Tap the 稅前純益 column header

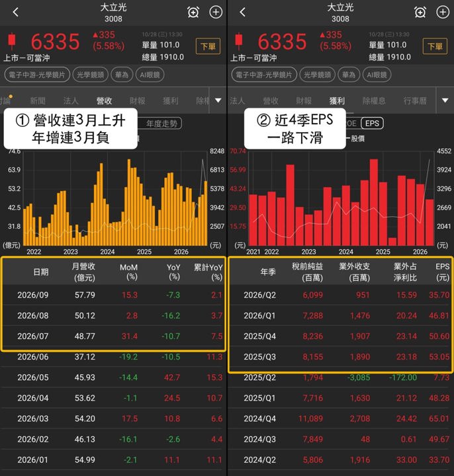pos(308,272)
